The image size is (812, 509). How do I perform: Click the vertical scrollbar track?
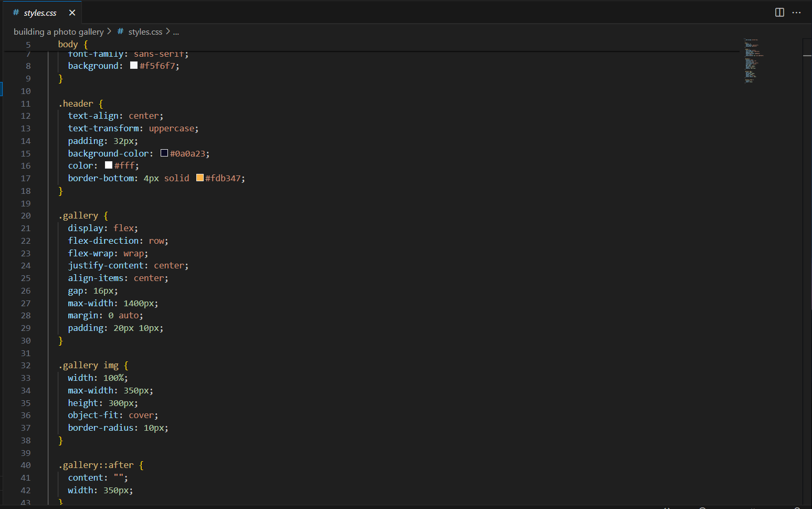click(807, 263)
